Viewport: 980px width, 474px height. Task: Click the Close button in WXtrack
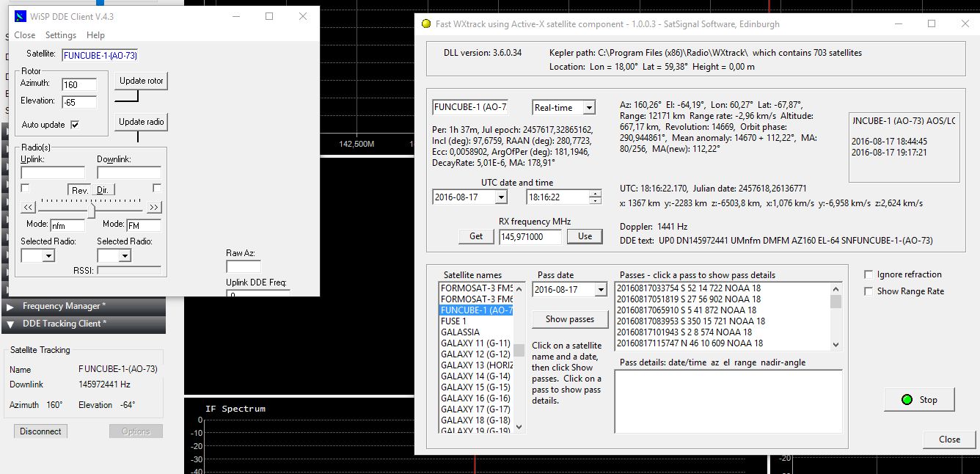[x=949, y=440]
